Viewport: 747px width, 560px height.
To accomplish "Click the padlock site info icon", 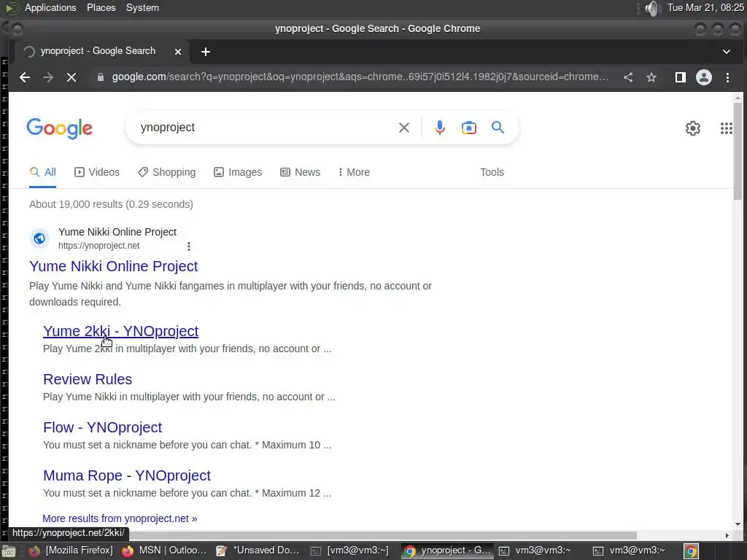I will tap(101, 77).
